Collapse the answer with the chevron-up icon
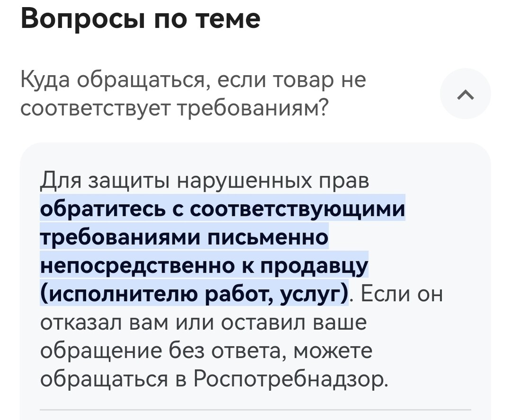 pos(466,94)
